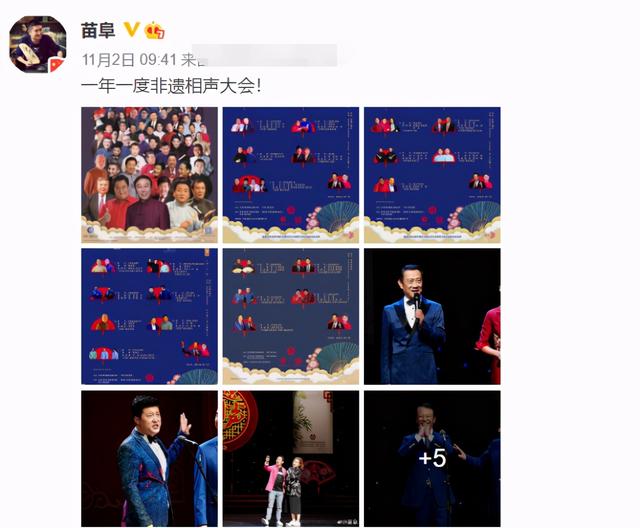Open 苗阜 profile avatar picture
This screenshot has width=640, height=528.
coord(38,44)
